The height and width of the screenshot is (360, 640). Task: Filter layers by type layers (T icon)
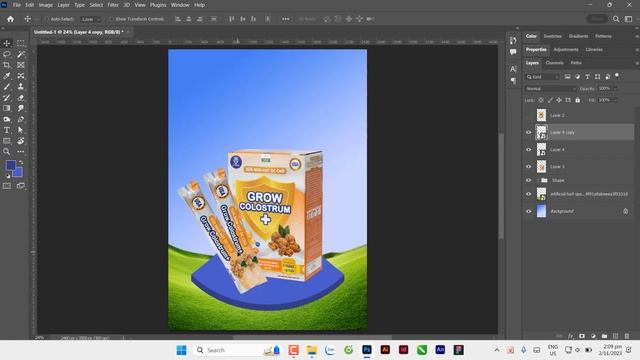pyautogui.click(x=587, y=77)
